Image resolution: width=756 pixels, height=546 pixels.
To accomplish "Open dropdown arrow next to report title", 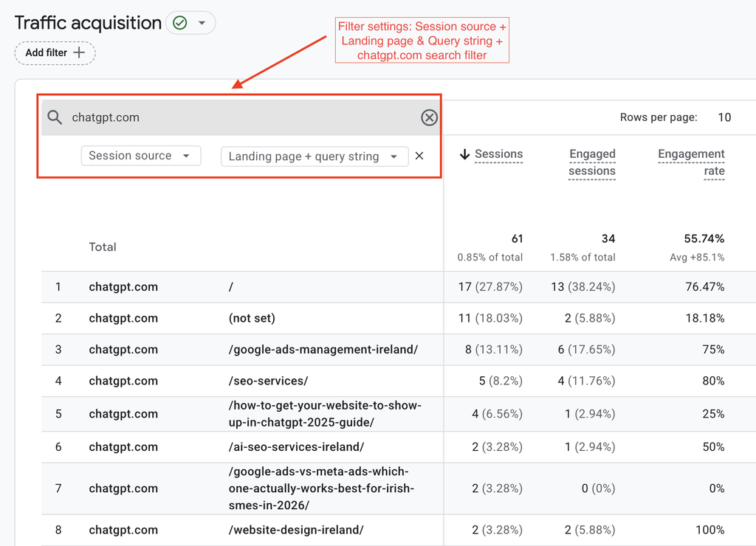I will point(202,23).
